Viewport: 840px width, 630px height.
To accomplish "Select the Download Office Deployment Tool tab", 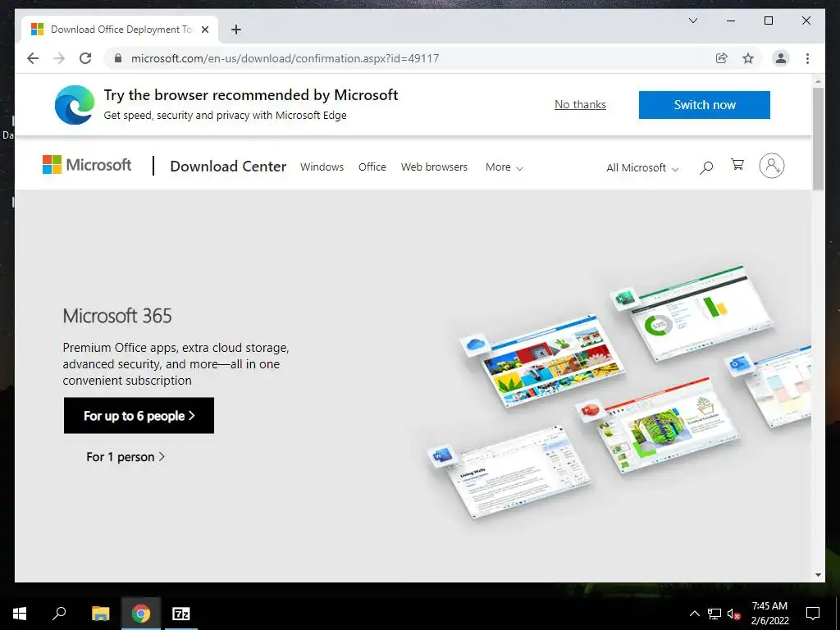I will 121,30.
